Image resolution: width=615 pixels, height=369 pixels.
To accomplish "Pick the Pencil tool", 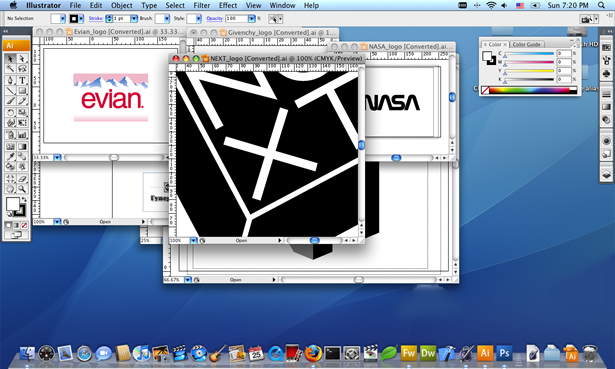I will [22, 101].
